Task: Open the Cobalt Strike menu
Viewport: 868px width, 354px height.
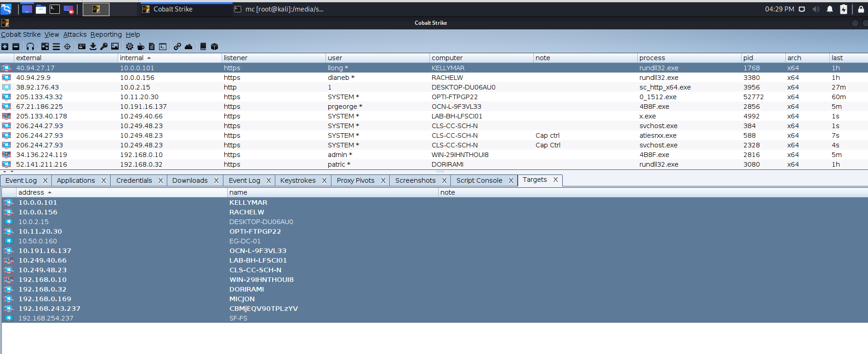Action: pos(21,34)
